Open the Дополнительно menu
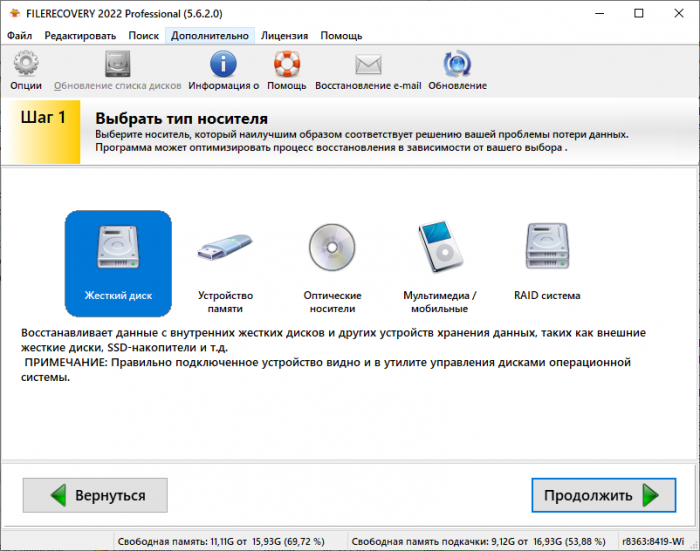This screenshot has height=551, width=700. point(210,36)
